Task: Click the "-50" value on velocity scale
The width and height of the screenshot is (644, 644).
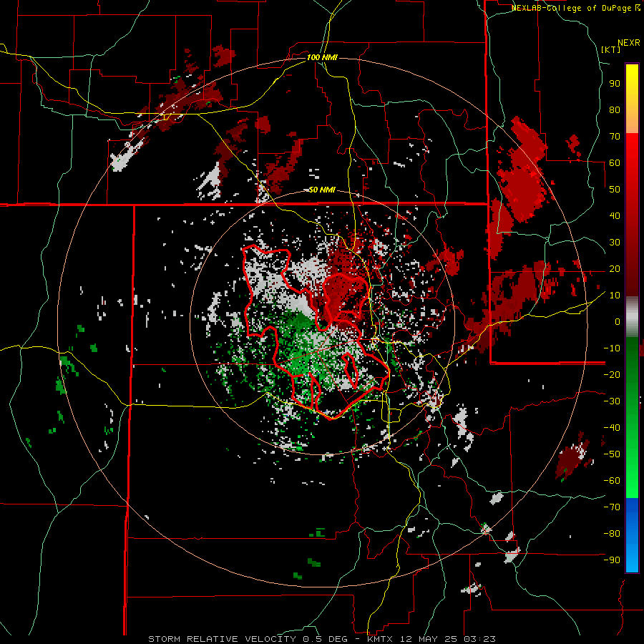Action: coord(612,454)
